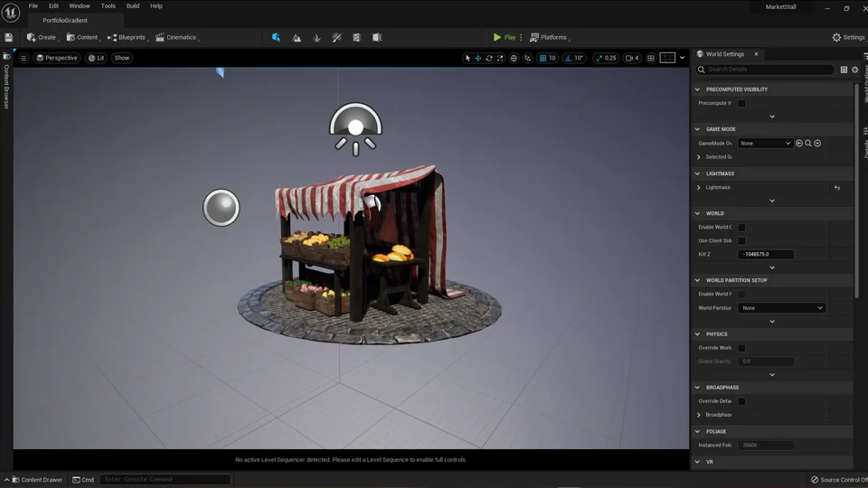Expand the Broadphase settings row
Viewport: 868px width, 488px height.
tap(699, 415)
